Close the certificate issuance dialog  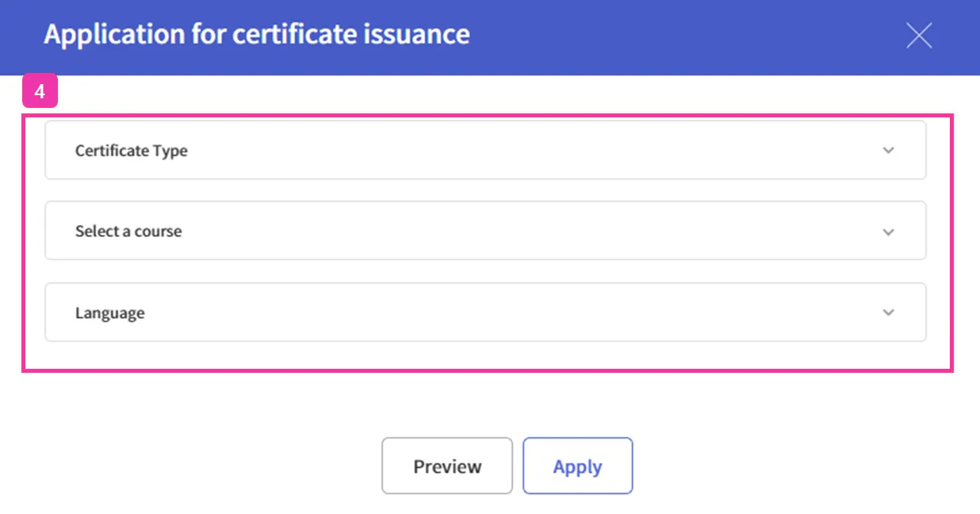point(919,36)
